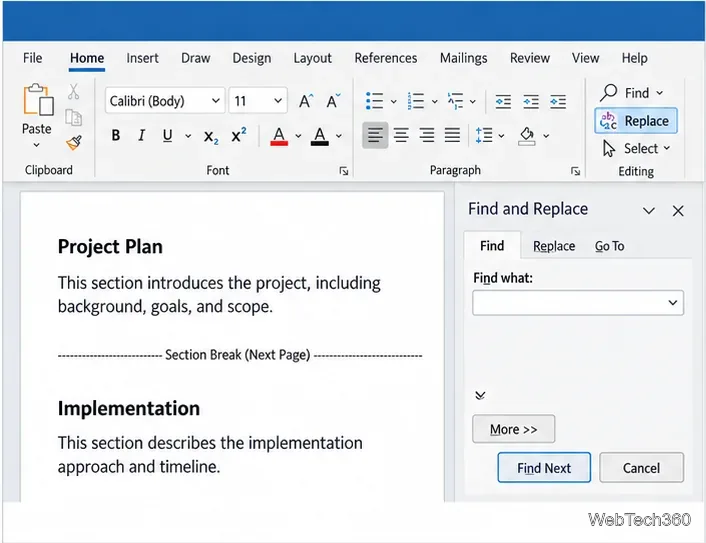Open the File menu
The height and width of the screenshot is (543, 706).
[x=32, y=58]
